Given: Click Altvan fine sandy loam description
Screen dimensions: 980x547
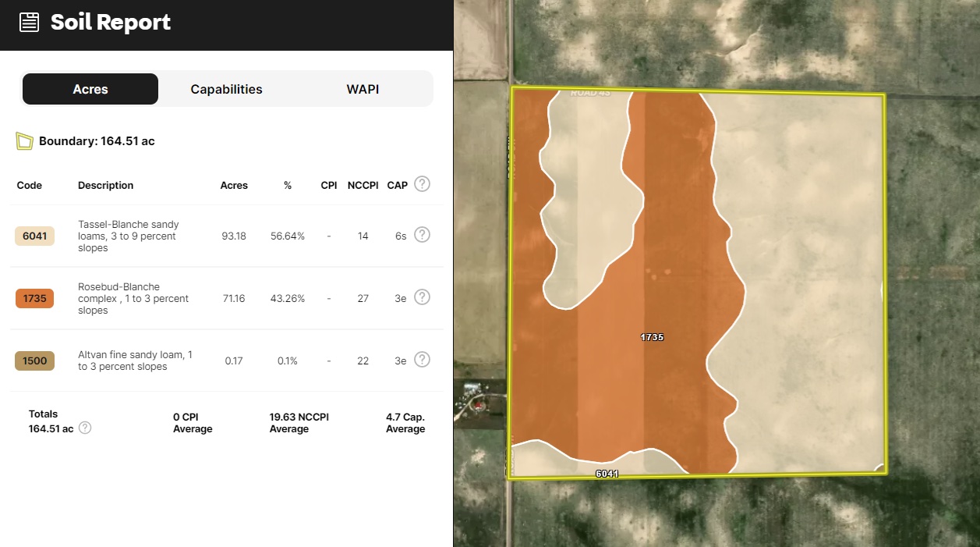Looking at the screenshot, I should [x=134, y=361].
